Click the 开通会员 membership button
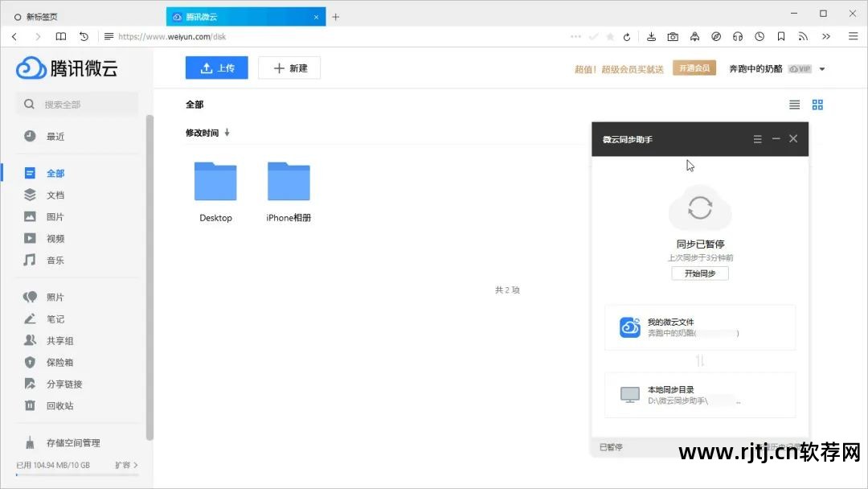The width and height of the screenshot is (868, 489). coord(693,68)
